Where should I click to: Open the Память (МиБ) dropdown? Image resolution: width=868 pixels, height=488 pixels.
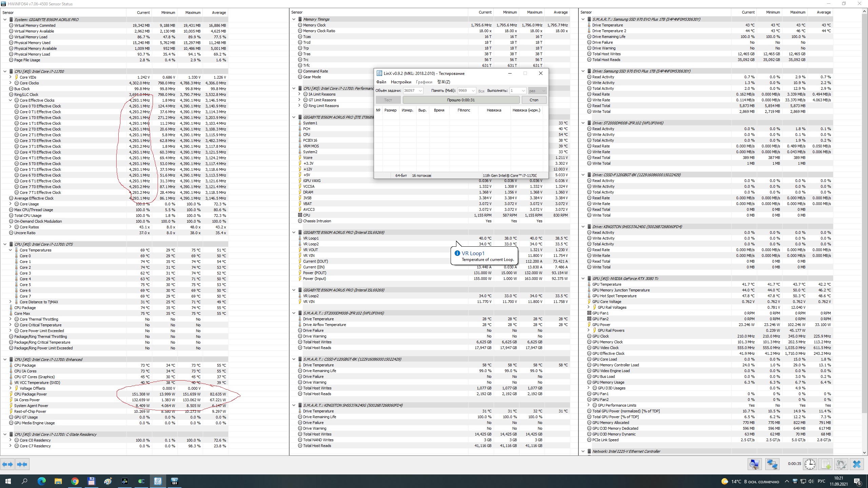(473, 91)
